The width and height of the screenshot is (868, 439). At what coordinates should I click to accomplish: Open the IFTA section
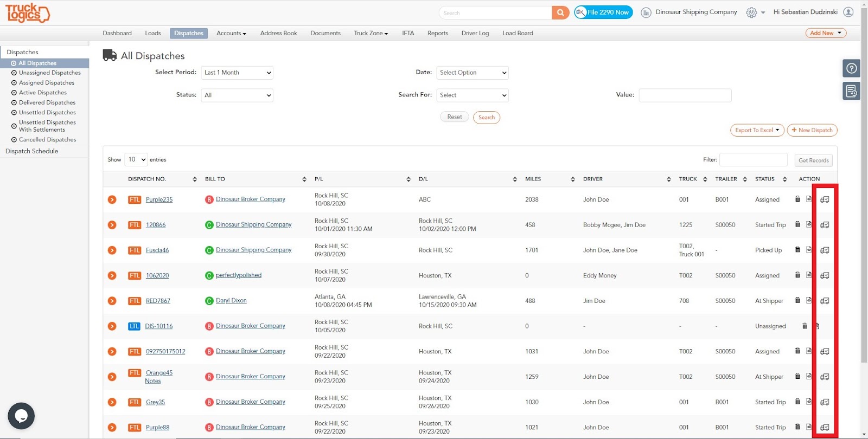pyautogui.click(x=408, y=33)
